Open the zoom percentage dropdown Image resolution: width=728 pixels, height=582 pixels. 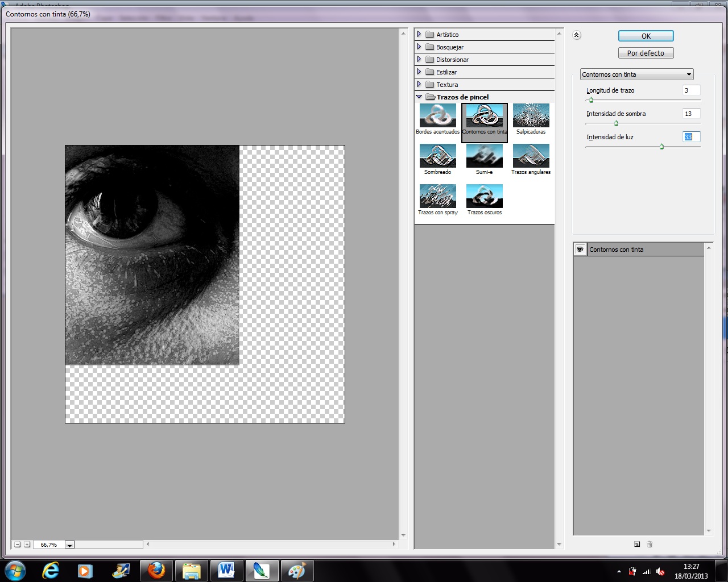click(x=69, y=545)
